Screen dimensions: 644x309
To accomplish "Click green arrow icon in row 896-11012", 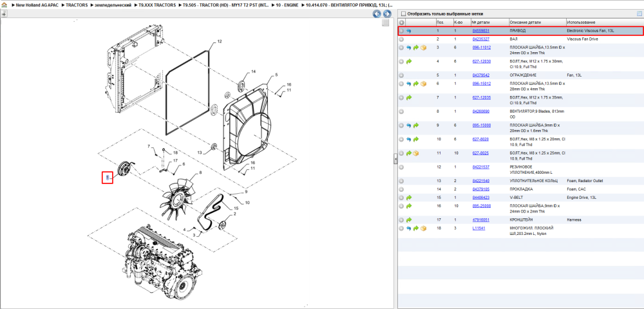I will point(415,48).
